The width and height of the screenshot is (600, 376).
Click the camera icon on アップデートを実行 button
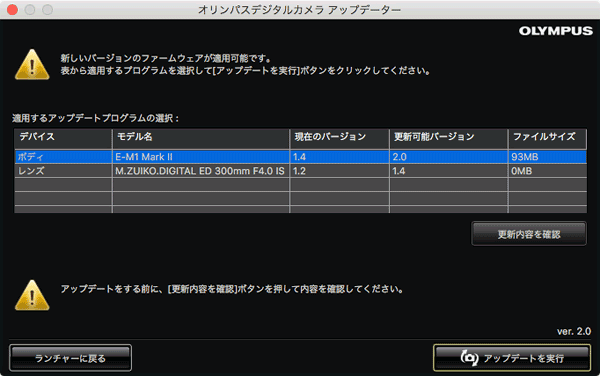click(469, 358)
